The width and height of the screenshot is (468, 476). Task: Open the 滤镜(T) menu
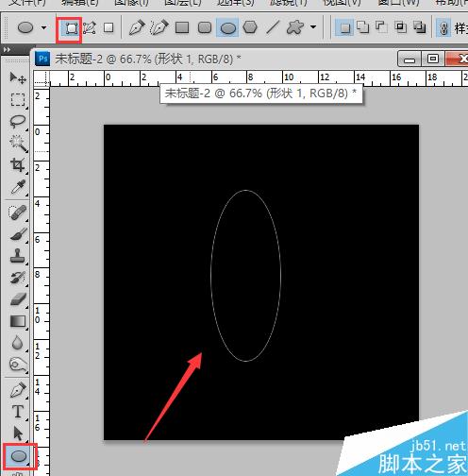(x=289, y=3)
